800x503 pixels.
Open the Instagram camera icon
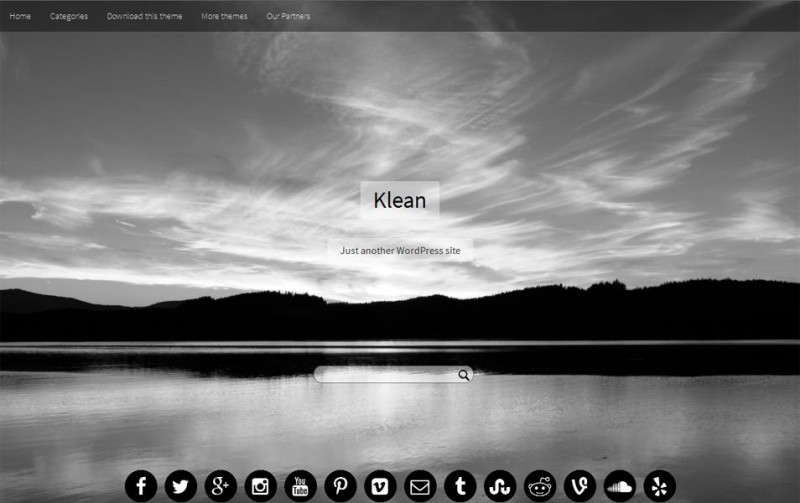(x=261, y=486)
